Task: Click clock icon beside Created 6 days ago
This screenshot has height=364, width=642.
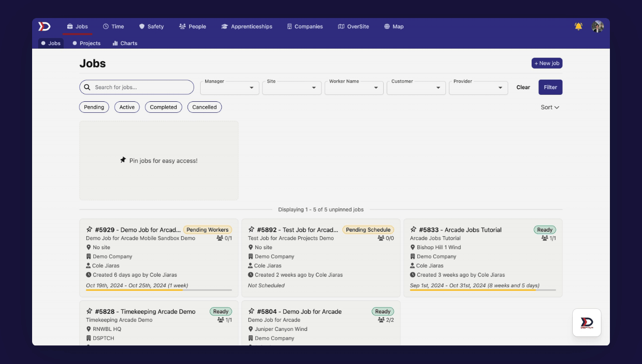Action: [x=89, y=275]
